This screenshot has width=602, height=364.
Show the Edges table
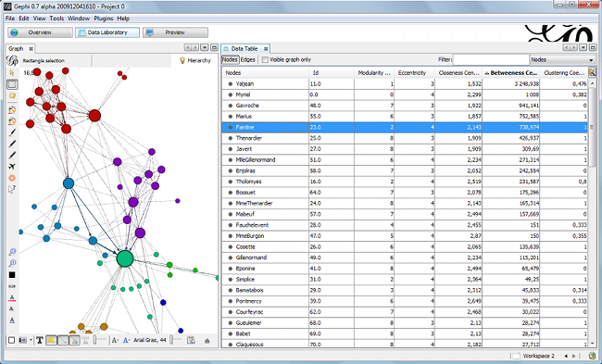coord(247,60)
